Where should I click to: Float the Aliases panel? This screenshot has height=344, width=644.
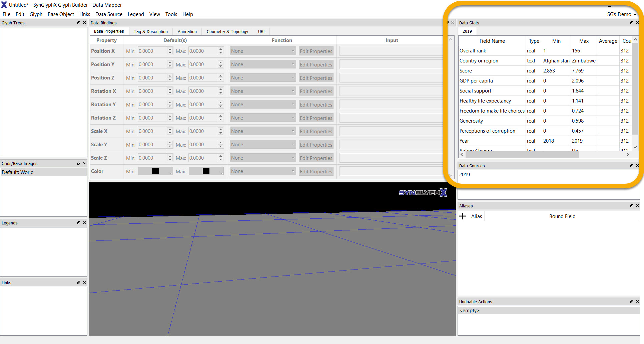(631, 206)
